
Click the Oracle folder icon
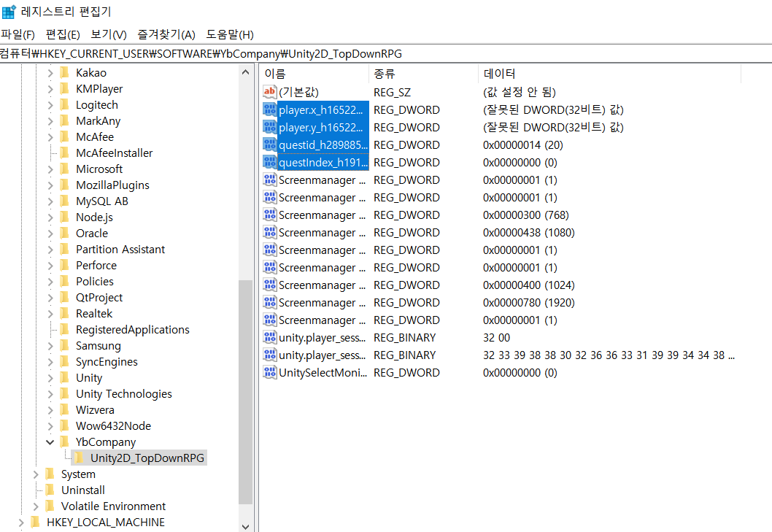(x=64, y=233)
